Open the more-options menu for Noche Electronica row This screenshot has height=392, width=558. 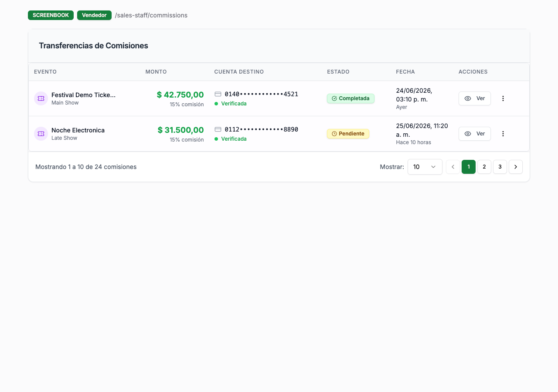503,134
